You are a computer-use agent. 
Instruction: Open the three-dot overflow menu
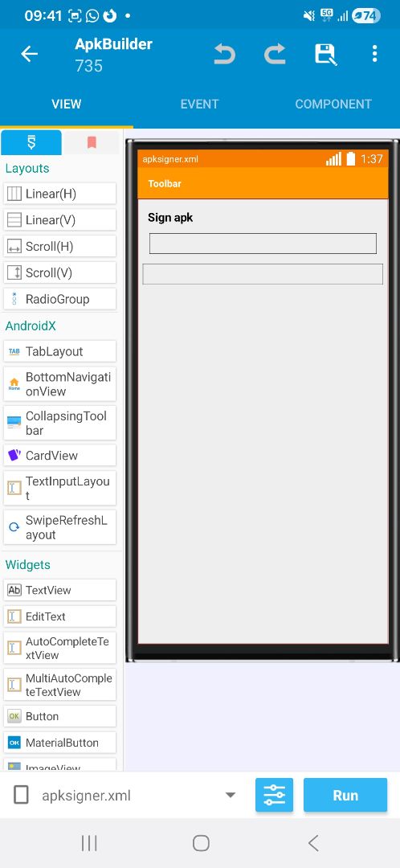374,54
